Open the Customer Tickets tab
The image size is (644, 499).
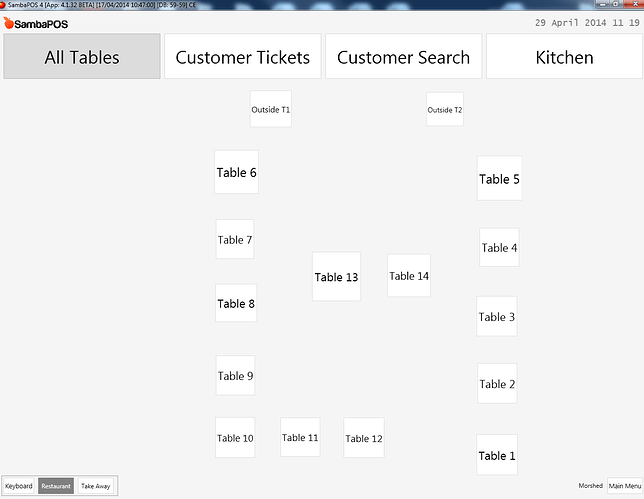point(243,56)
